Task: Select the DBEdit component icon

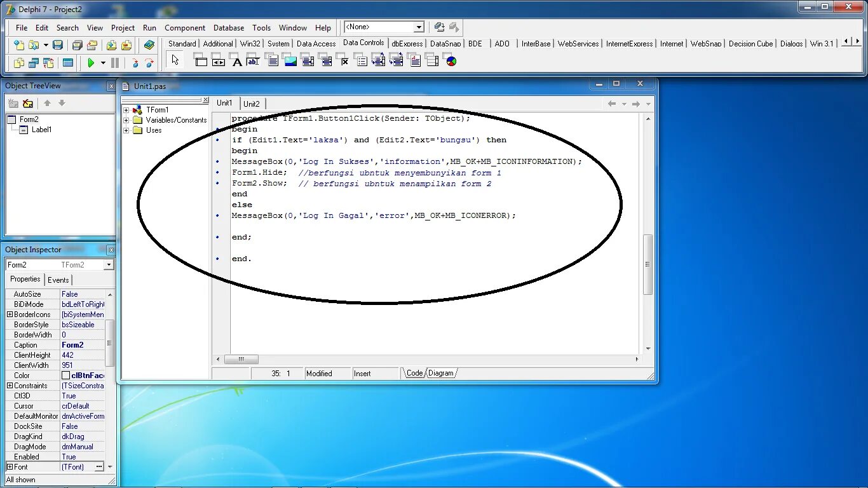Action: 254,60
